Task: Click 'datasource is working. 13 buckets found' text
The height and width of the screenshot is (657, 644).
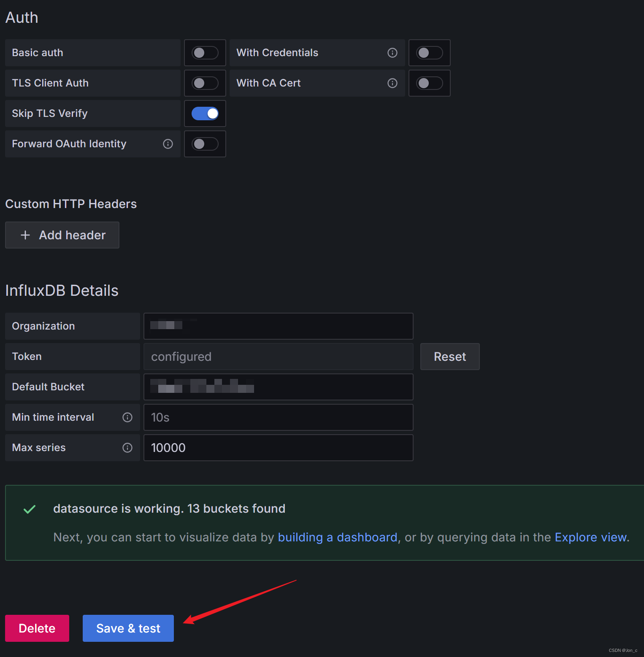Action: click(169, 508)
